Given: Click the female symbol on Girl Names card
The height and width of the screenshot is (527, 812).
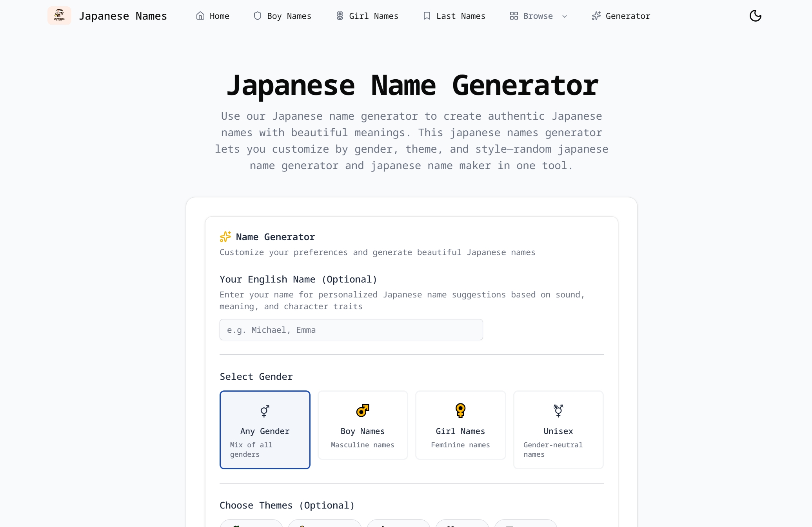Looking at the screenshot, I should pos(460,410).
